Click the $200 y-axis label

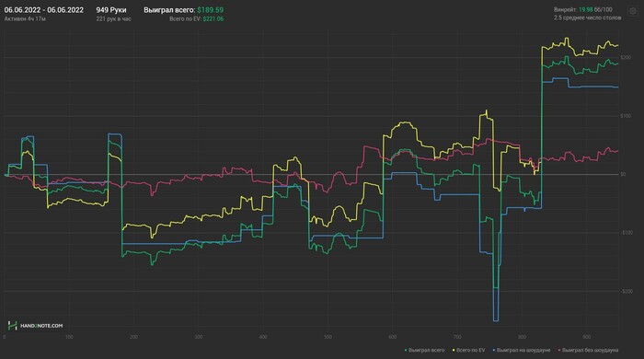[626, 57]
